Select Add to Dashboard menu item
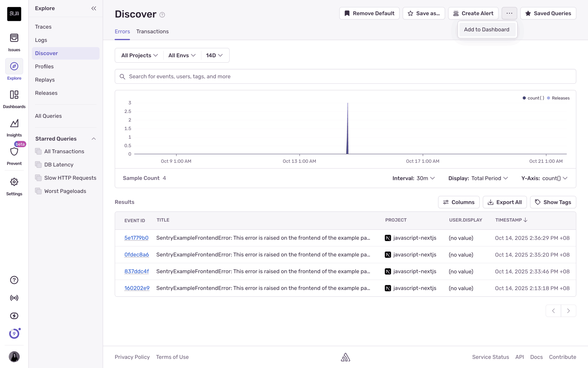This screenshot has height=368, width=588. tap(487, 29)
